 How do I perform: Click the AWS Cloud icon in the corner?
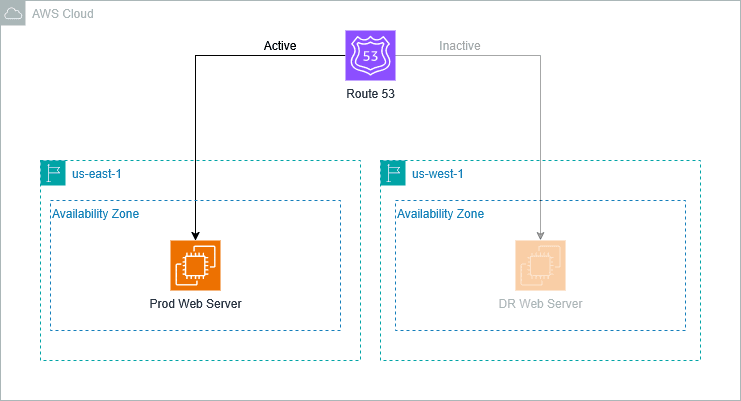point(13,13)
